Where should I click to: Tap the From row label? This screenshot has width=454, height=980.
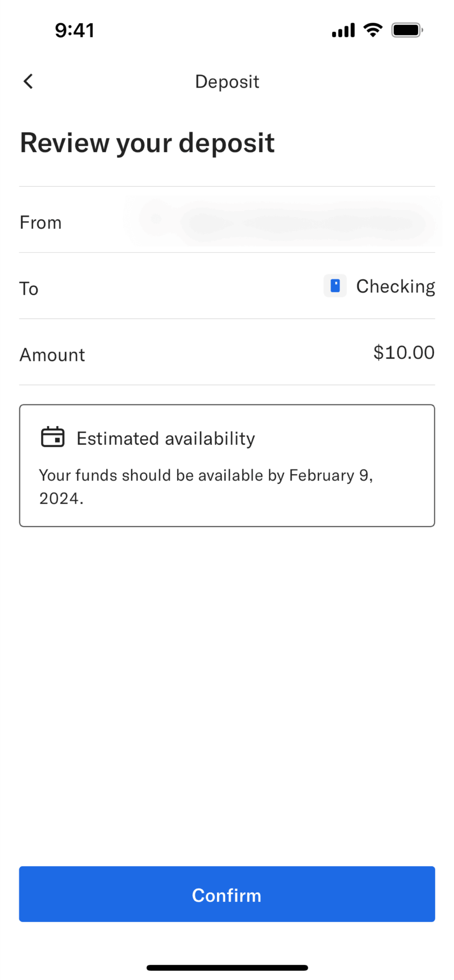coord(41,223)
